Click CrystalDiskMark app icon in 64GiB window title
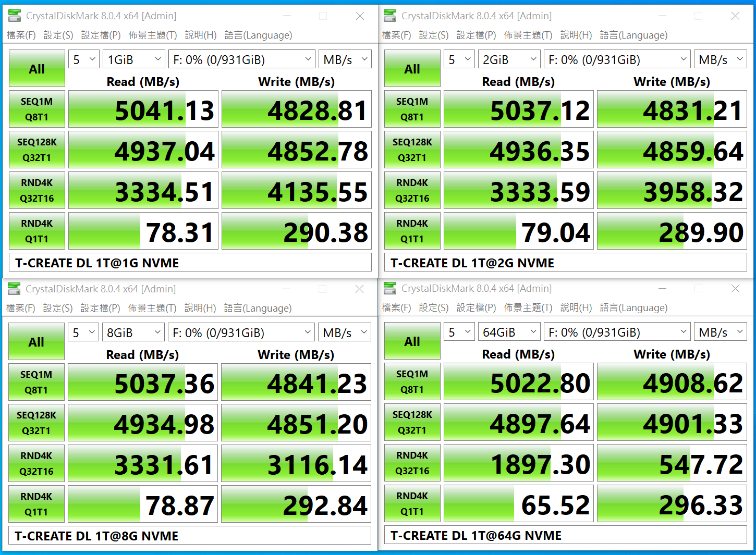 coord(390,288)
